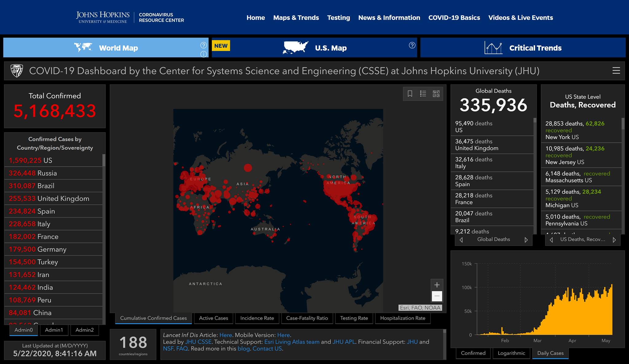Select New York US row in state list

click(x=581, y=130)
